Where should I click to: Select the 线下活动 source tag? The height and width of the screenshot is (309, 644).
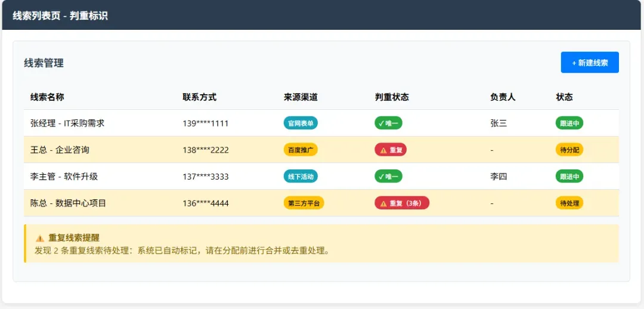pyautogui.click(x=301, y=177)
